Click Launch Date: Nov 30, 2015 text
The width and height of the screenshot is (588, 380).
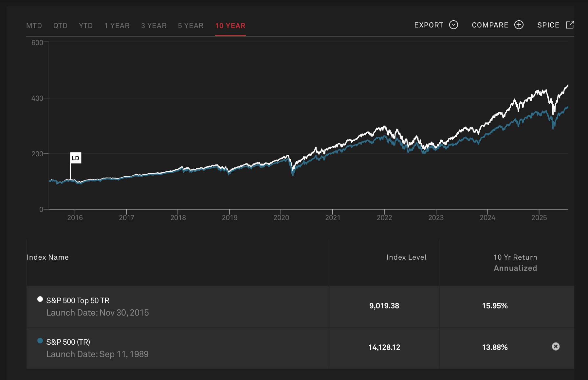[x=98, y=313]
